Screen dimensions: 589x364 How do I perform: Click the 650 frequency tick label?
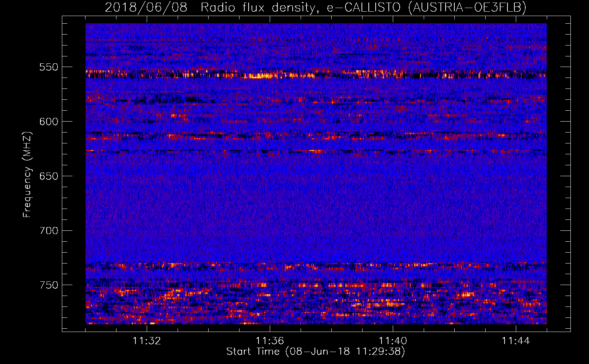tap(49, 176)
